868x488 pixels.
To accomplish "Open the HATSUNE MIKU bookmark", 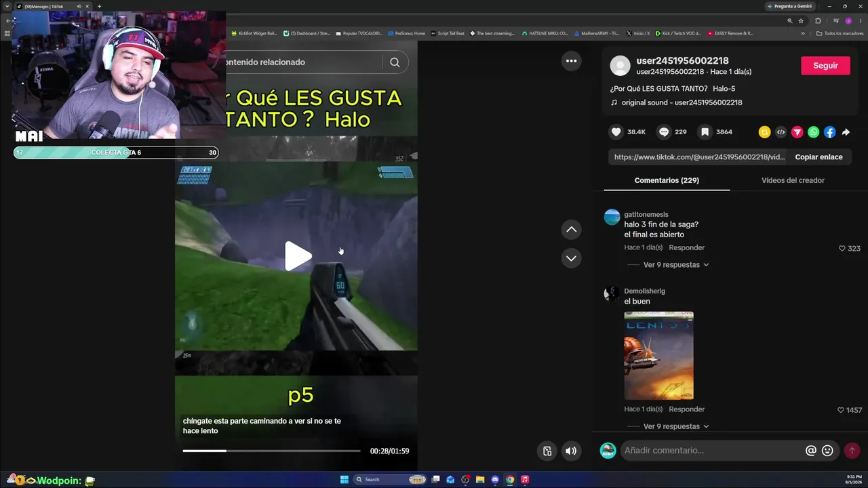I will [x=545, y=33].
